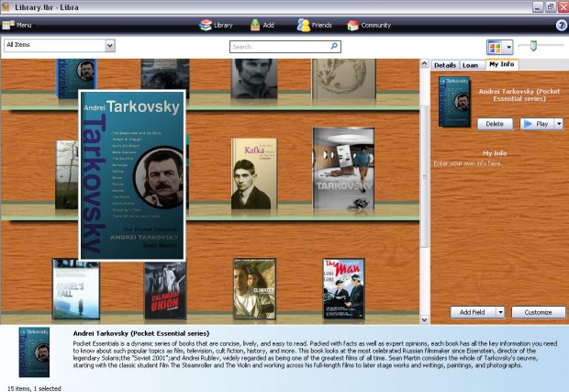This screenshot has height=392, width=569.
Task: Click the '15 items, 1 selected' status text
Action: coord(34,388)
